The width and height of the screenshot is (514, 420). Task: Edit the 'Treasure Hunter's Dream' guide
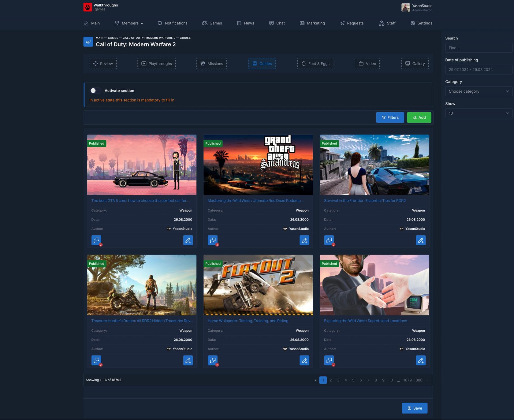click(188, 360)
